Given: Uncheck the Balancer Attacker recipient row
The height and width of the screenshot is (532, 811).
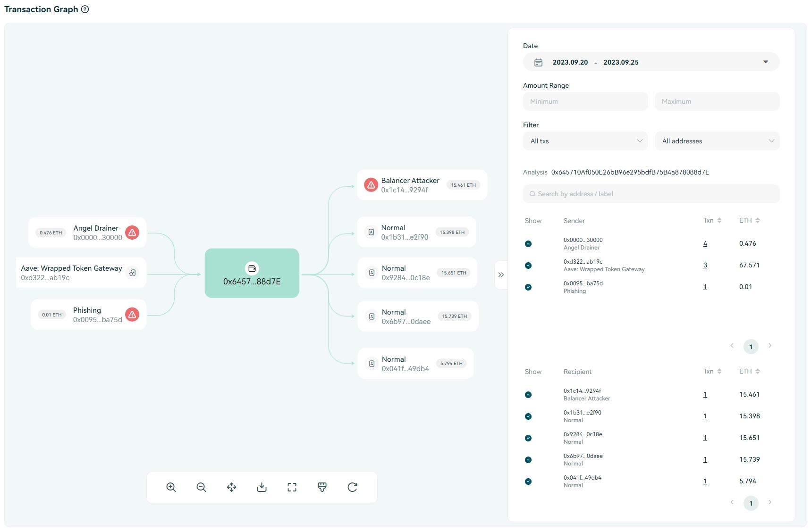Looking at the screenshot, I should pyautogui.click(x=528, y=395).
